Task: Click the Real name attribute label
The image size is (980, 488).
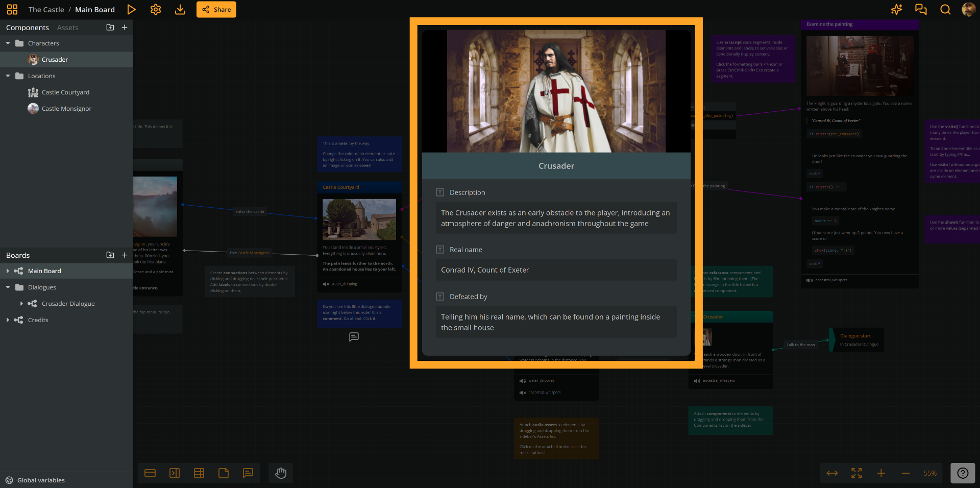Action: pos(466,250)
